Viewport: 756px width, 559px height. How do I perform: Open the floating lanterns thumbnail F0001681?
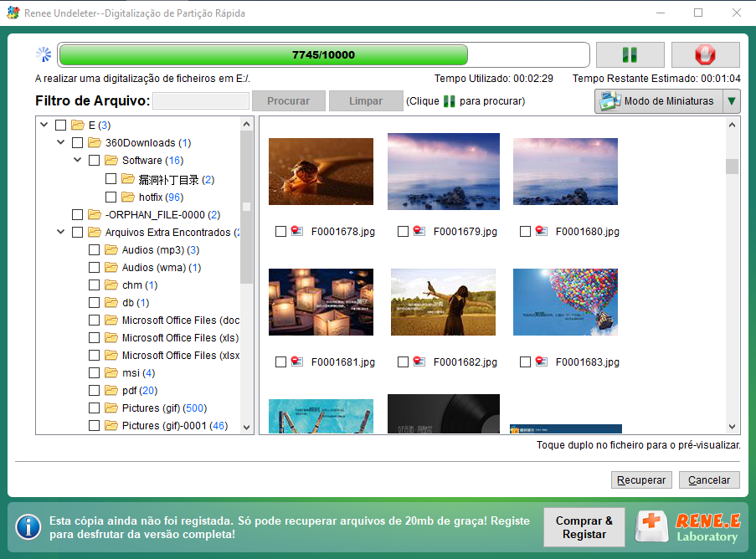pos(321,302)
